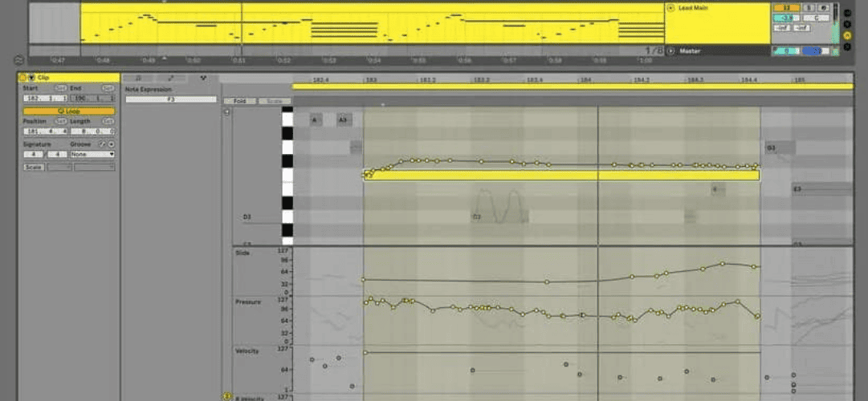Viewport: 868px width, 401px height.
Task: Toggle Fold in the note editor
Action: coord(239,101)
